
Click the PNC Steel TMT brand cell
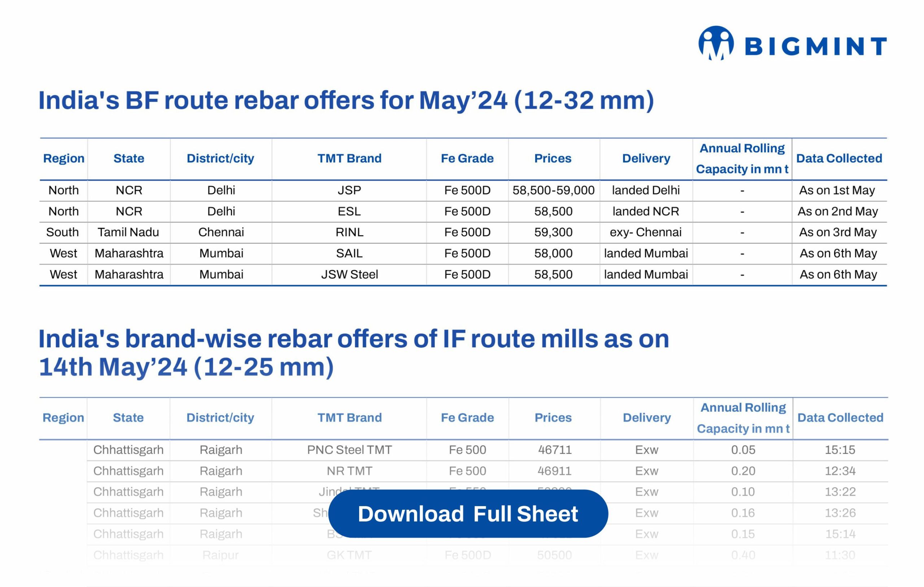pos(349,450)
